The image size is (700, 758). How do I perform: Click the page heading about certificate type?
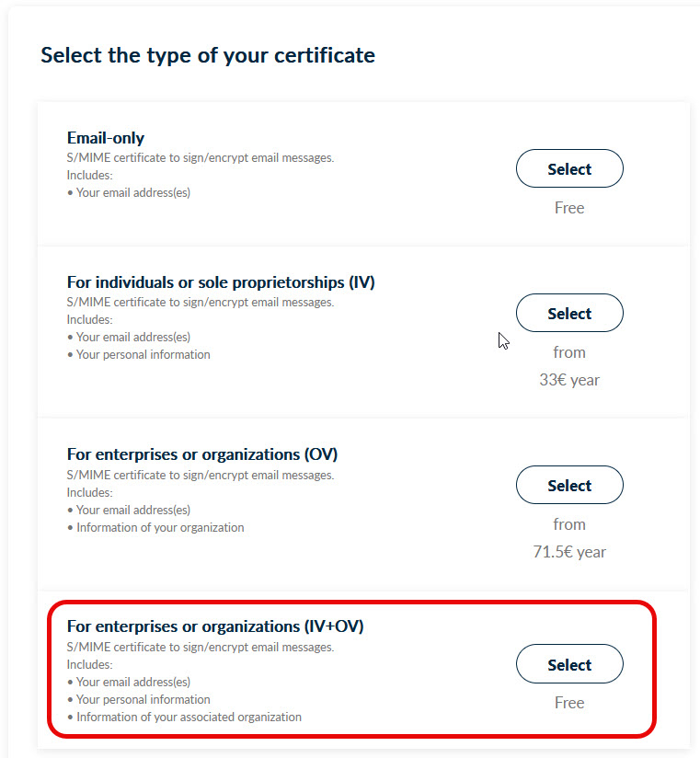click(207, 55)
